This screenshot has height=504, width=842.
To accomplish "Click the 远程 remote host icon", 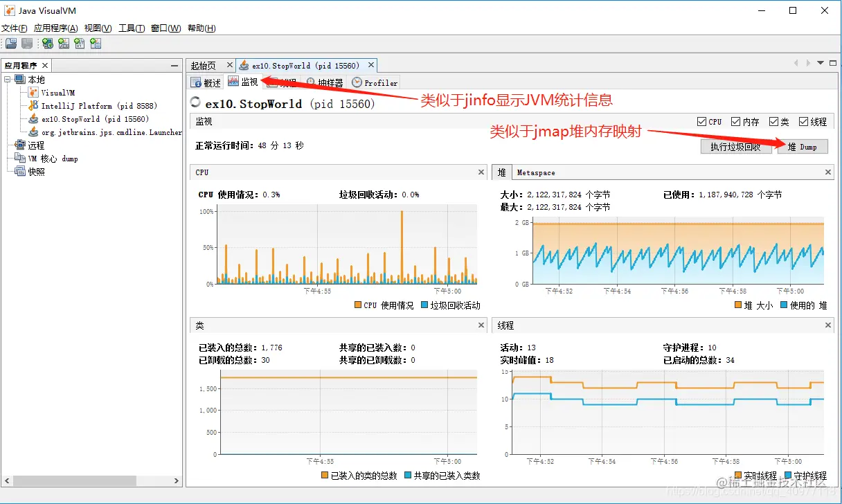I will pos(19,145).
